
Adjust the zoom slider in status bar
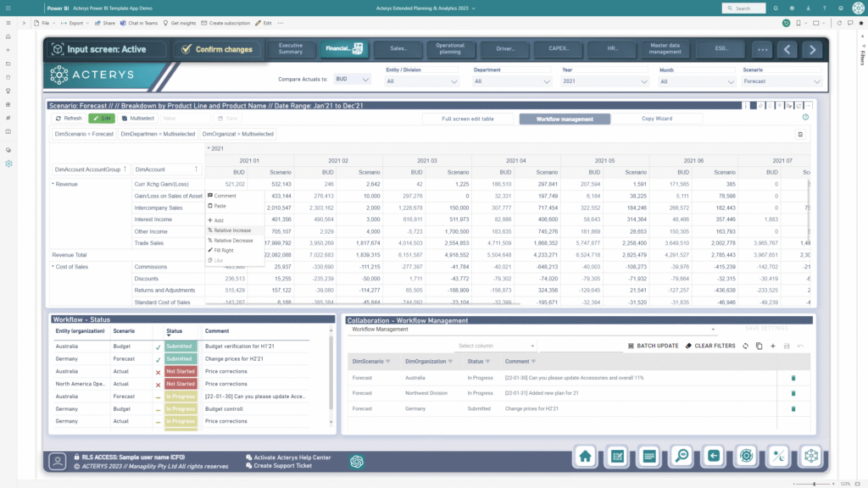tap(814, 484)
